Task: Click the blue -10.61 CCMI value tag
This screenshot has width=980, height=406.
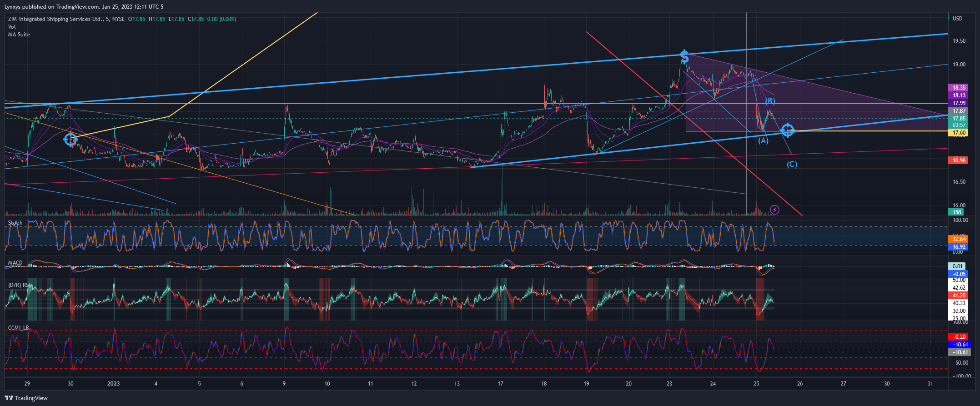Action: pos(959,345)
